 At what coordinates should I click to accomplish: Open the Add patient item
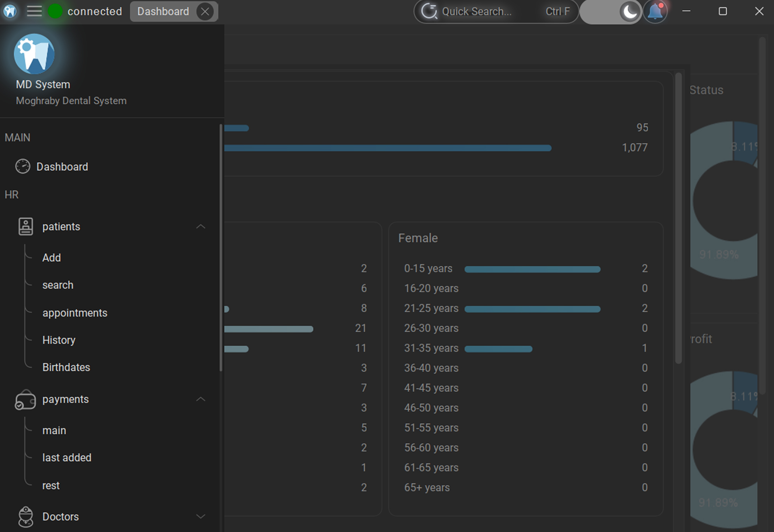(x=52, y=258)
